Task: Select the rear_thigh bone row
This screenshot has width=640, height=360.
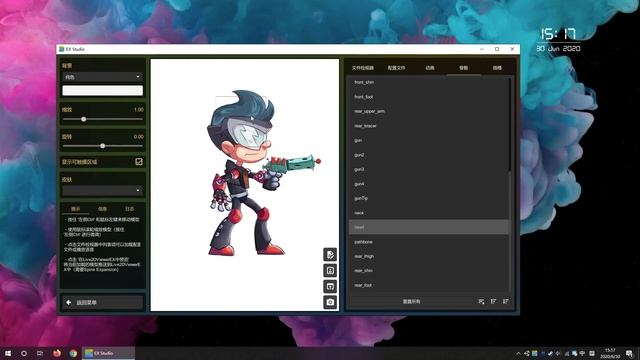Action: (429, 256)
